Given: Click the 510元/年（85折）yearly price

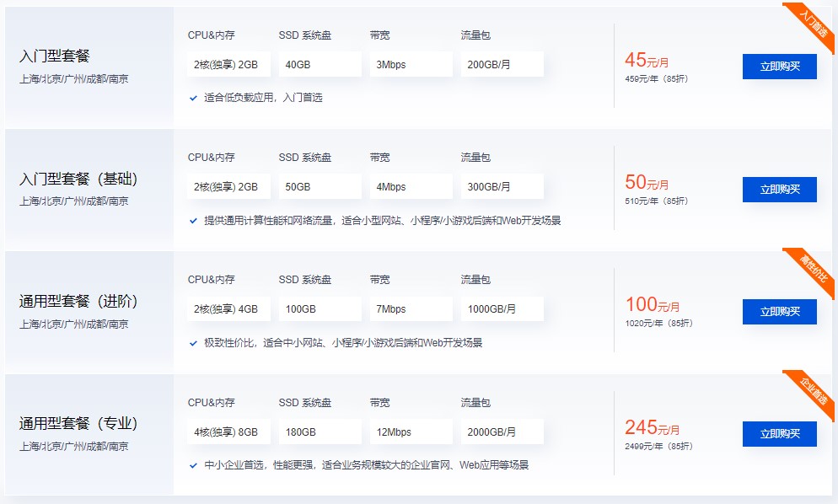Looking at the screenshot, I should [x=657, y=201].
